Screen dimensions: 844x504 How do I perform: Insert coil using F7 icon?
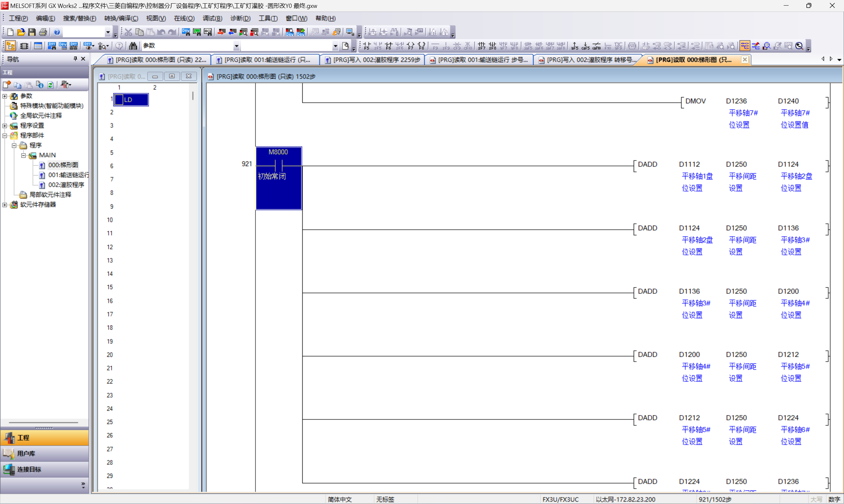(x=410, y=46)
